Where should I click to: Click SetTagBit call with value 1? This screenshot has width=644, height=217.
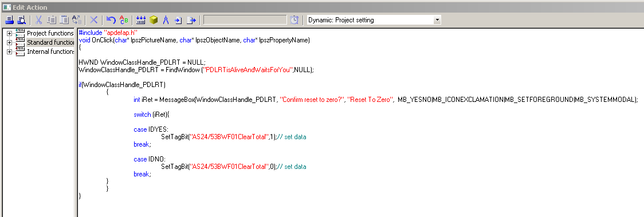pyautogui.click(x=218, y=137)
